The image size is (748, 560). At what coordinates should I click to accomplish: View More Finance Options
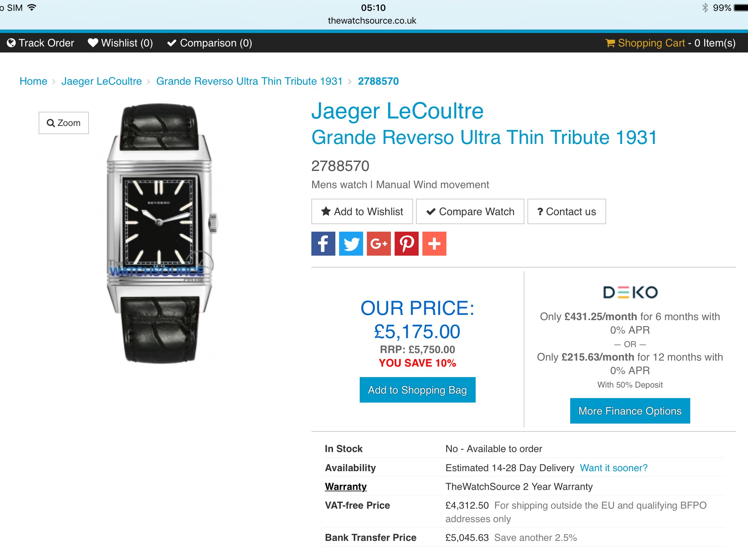coord(630,411)
